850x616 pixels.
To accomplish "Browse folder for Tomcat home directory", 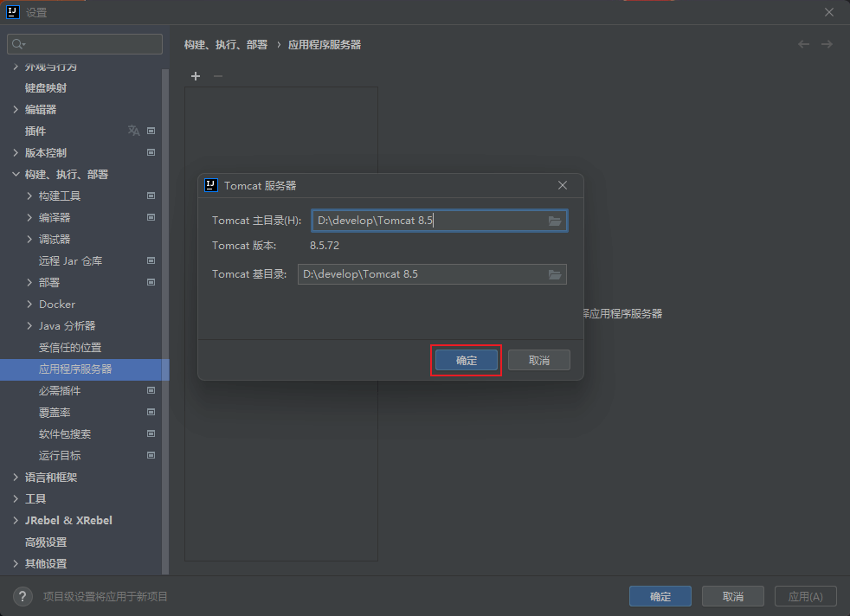I will pos(555,221).
